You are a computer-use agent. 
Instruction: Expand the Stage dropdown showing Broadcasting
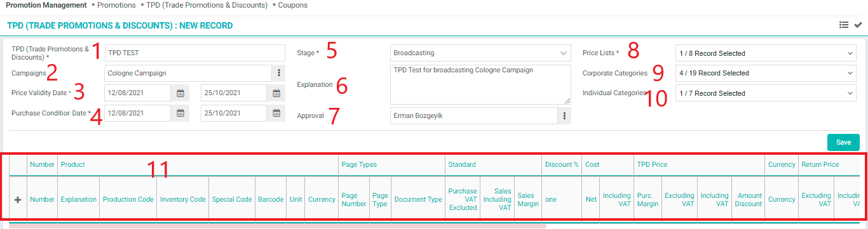(x=480, y=53)
